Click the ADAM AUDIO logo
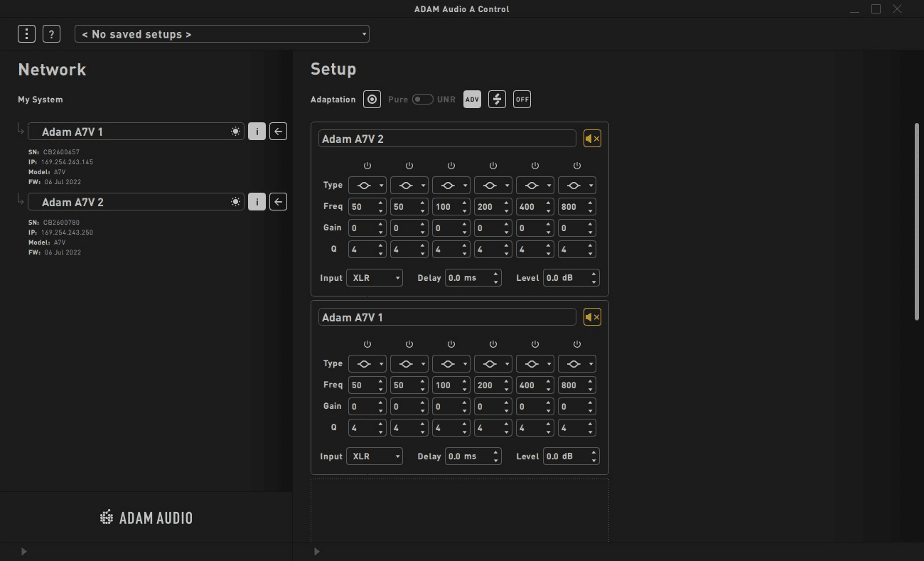The image size is (924, 561). click(146, 518)
